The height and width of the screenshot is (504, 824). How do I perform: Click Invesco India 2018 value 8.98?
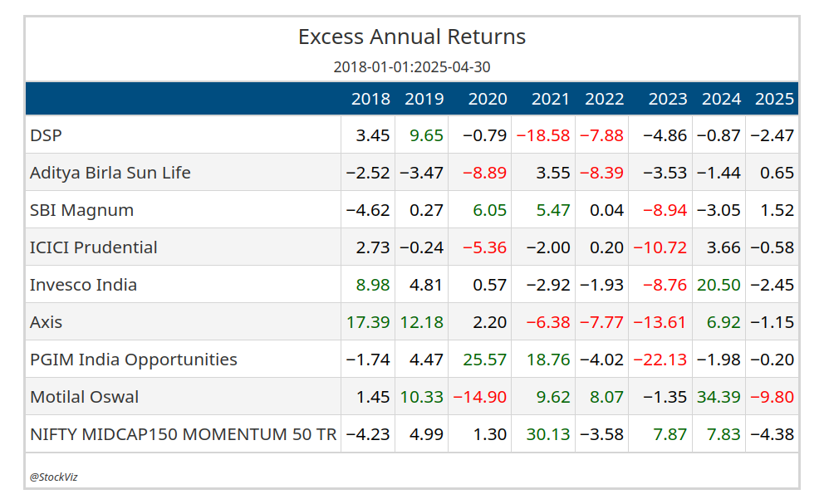click(x=373, y=285)
